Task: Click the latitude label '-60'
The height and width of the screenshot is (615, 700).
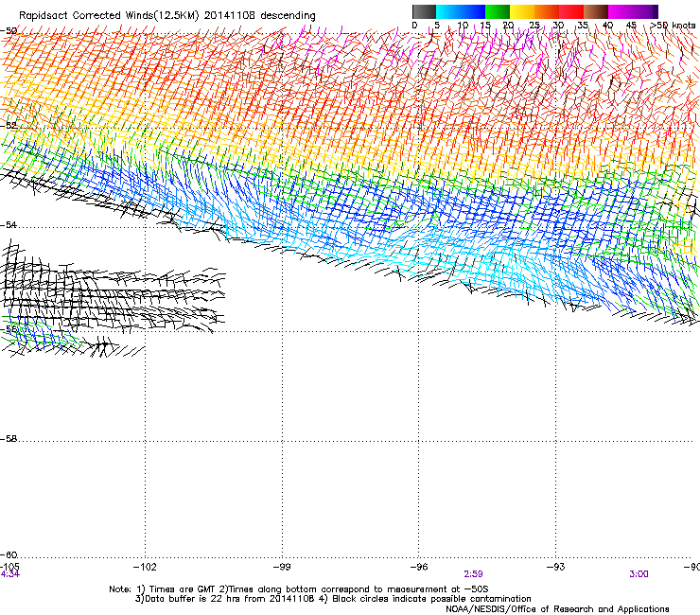Action: point(9,555)
